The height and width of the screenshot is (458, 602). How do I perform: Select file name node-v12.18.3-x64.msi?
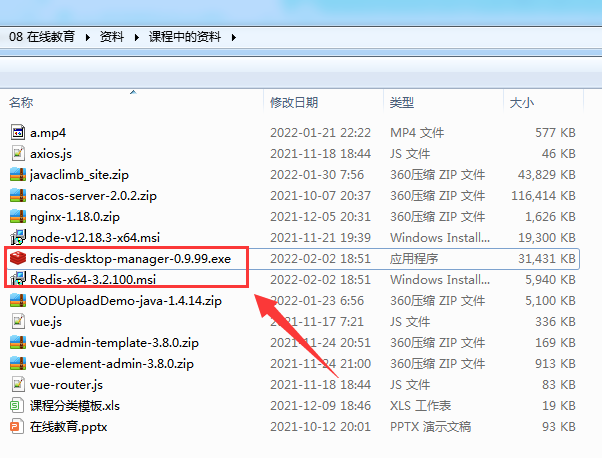(95, 238)
